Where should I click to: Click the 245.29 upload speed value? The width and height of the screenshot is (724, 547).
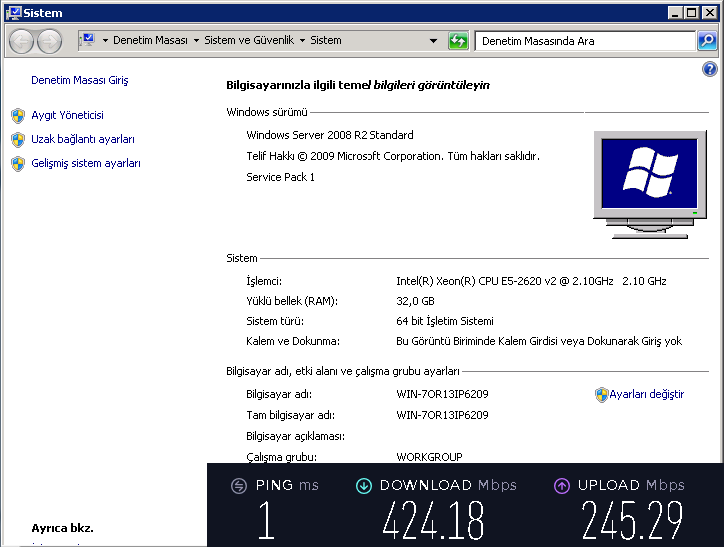pos(632,521)
